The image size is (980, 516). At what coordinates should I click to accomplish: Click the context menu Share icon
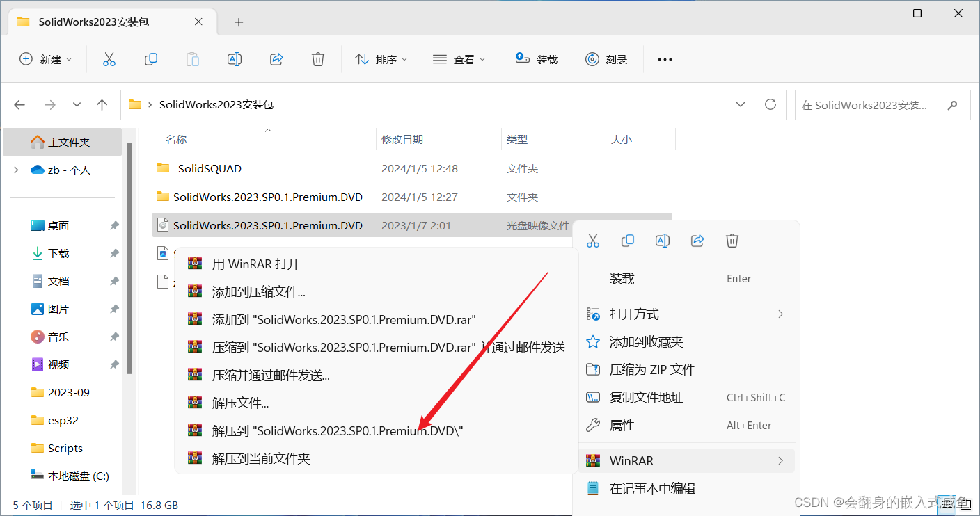click(697, 241)
